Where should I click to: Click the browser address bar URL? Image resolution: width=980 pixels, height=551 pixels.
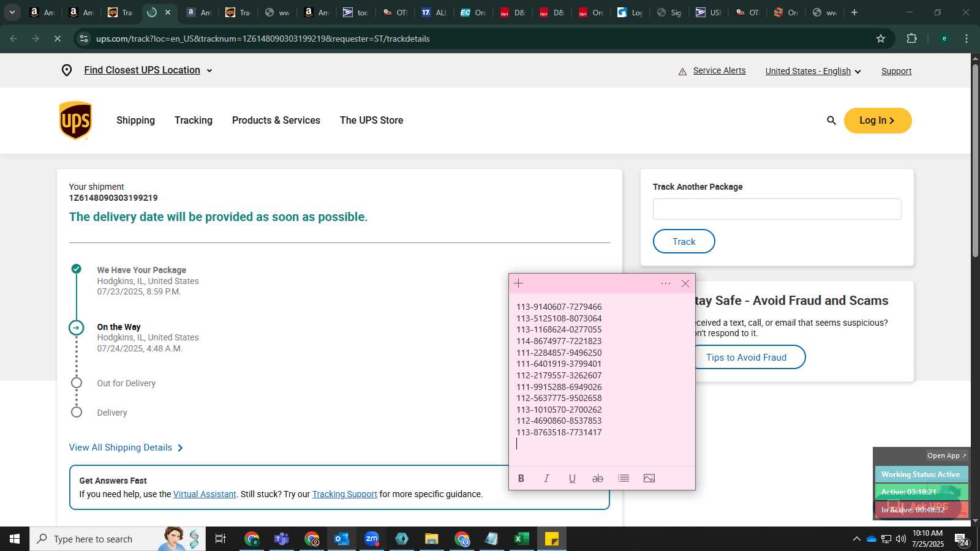tap(263, 39)
